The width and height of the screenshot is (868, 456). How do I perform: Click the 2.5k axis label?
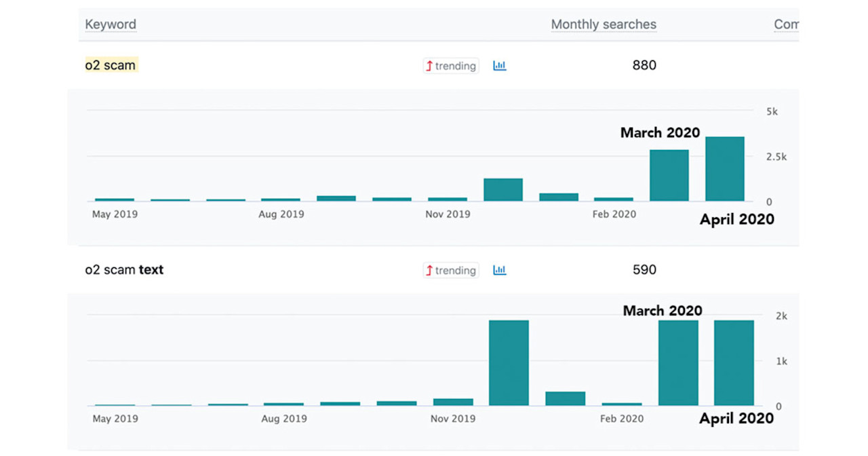(x=776, y=157)
